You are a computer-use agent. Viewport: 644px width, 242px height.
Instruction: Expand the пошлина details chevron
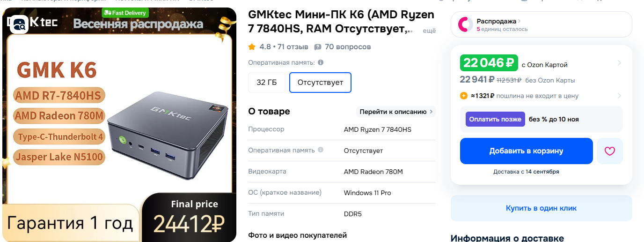tap(619, 96)
